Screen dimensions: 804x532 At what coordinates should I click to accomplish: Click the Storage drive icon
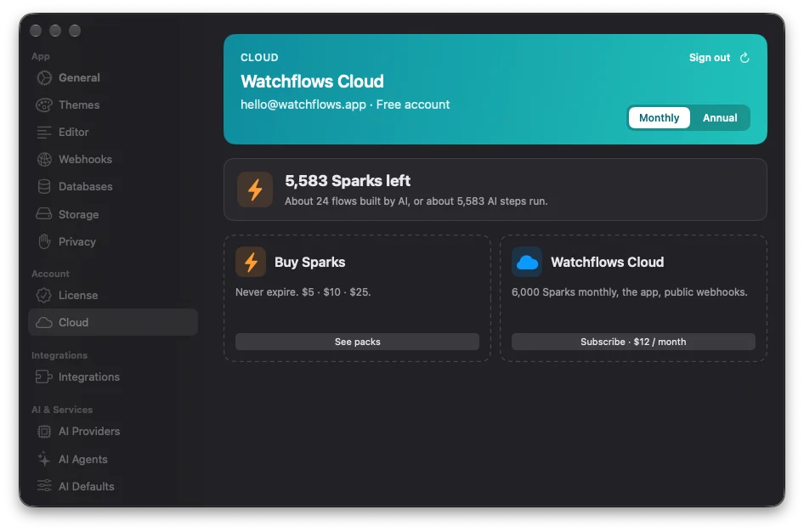[x=44, y=213]
